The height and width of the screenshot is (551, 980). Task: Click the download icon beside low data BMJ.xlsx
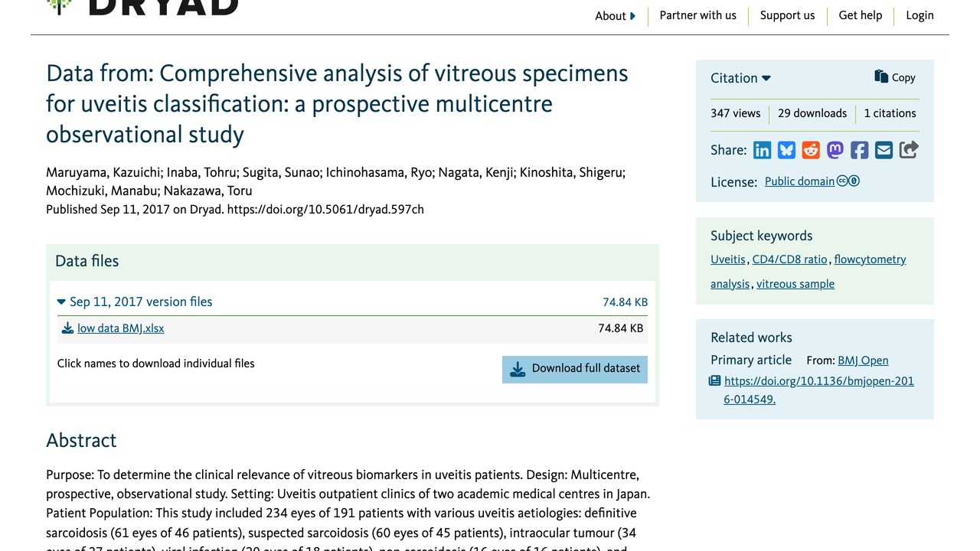(x=68, y=328)
